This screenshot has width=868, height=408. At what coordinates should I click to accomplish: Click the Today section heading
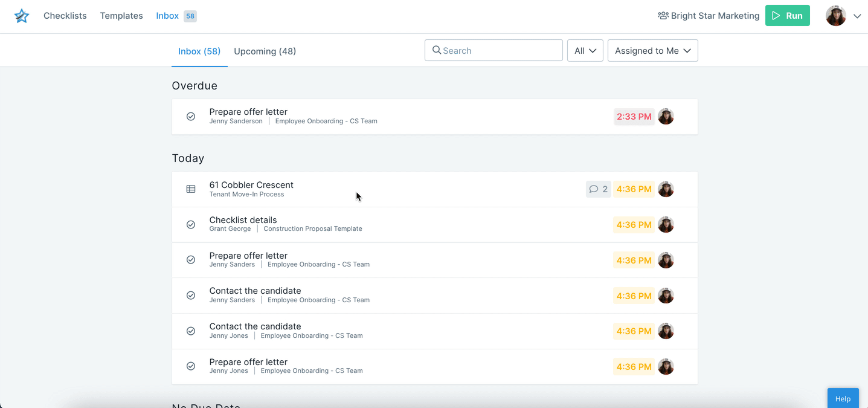tap(188, 158)
